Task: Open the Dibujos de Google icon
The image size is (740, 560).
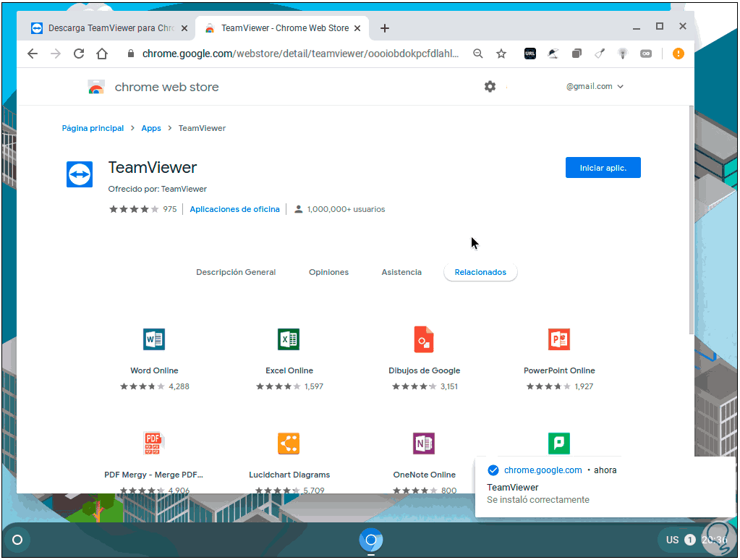Action: pos(424,339)
